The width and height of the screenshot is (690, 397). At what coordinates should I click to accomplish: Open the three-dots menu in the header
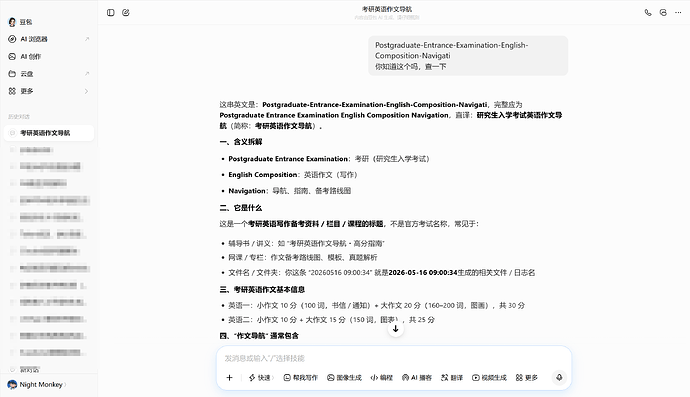(678, 13)
